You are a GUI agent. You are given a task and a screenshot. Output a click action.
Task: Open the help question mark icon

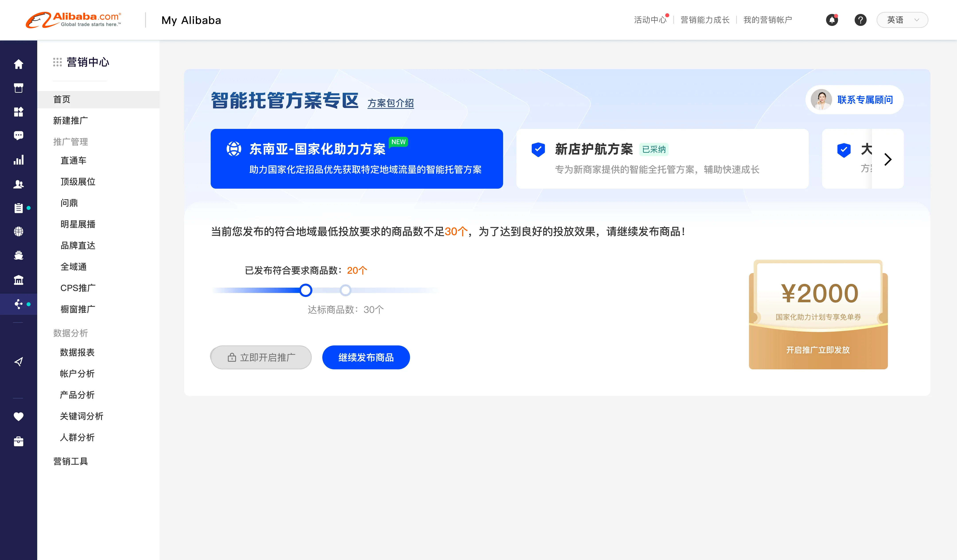point(860,20)
